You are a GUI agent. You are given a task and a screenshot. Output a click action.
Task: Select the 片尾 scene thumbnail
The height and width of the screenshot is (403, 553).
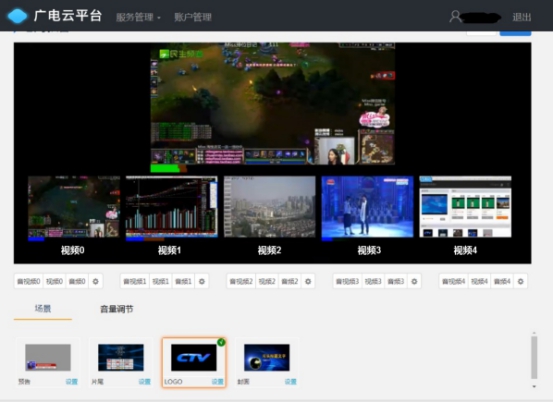pyautogui.click(x=121, y=358)
